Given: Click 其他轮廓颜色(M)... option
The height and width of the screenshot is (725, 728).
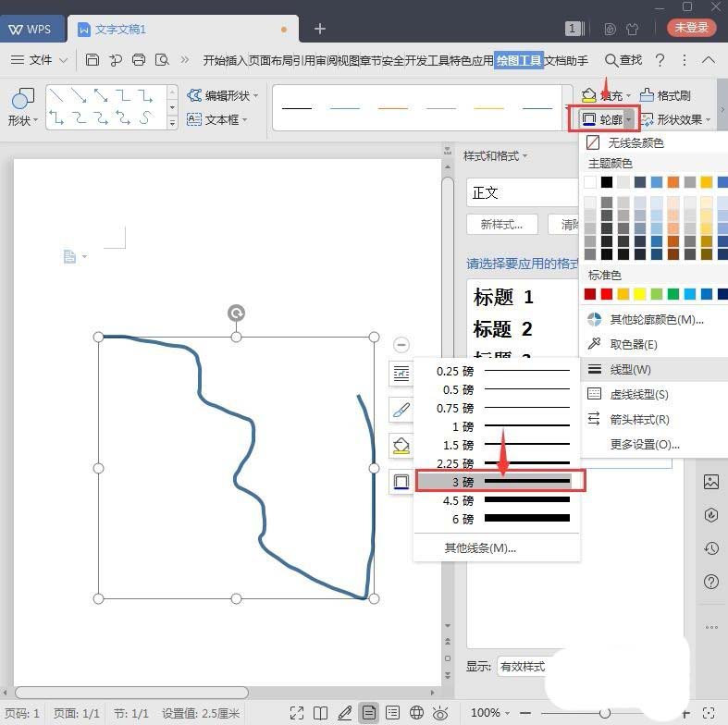Looking at the screenshot, I should 656,319.
